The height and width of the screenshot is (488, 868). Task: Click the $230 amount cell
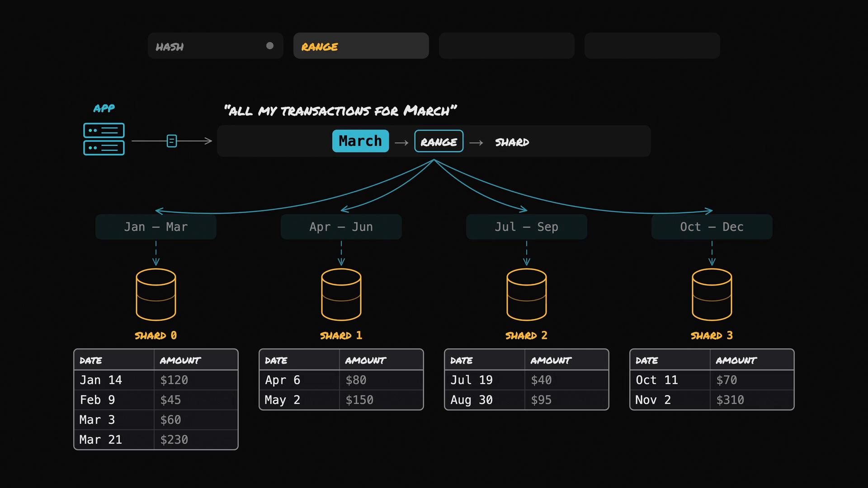coord(196,440)
